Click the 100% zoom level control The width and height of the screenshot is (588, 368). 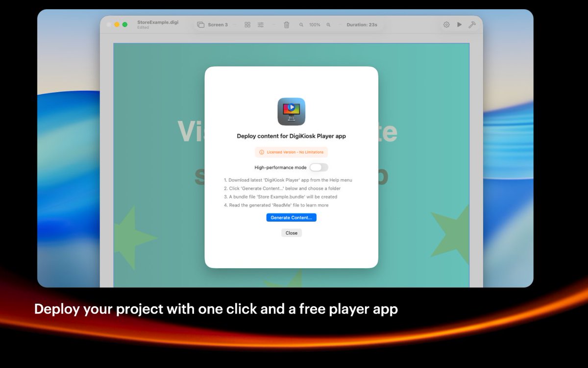point(315,24)
